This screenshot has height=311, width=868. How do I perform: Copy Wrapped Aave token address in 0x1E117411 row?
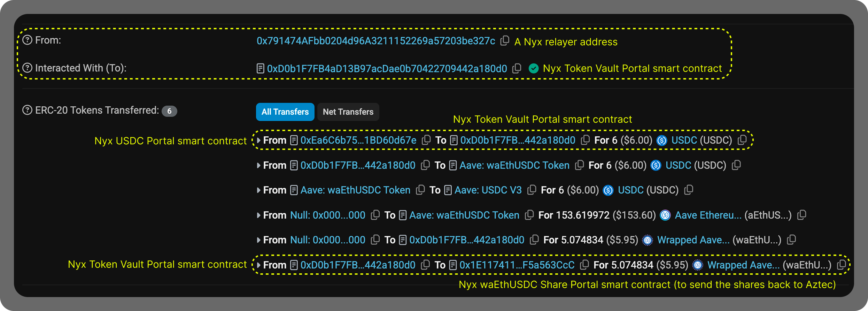point(841,265)
